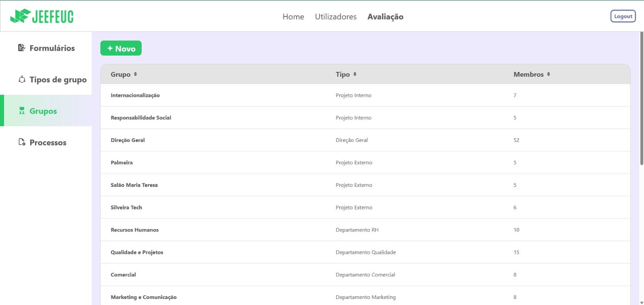Open the Internacionalização group row

135,95
